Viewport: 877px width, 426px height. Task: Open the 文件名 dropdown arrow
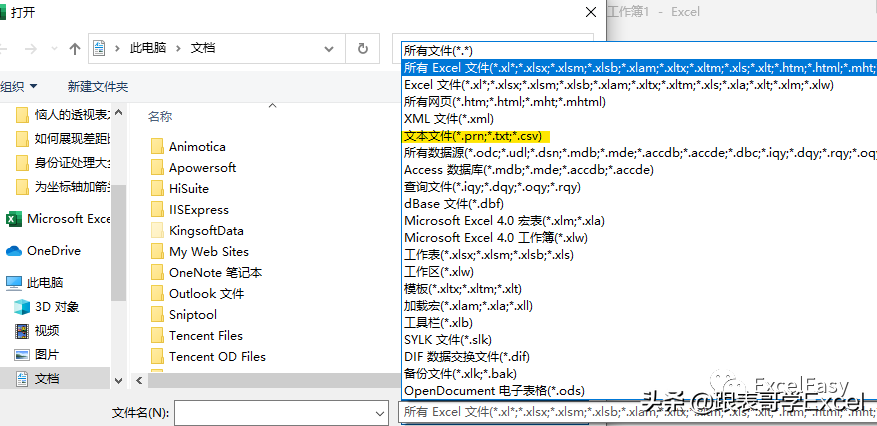[379, 413]
